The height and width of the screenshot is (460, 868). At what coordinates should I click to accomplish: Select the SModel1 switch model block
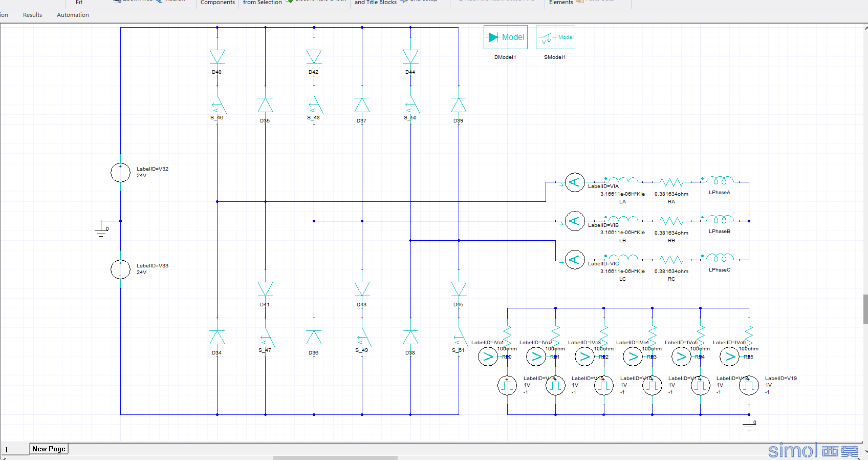(x=555, y=37)
